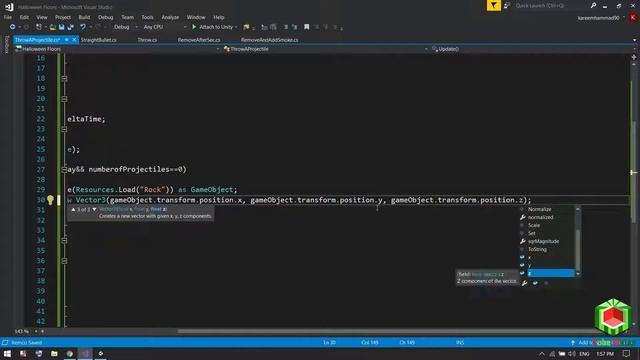Open the notification center icon

point(627,353)
